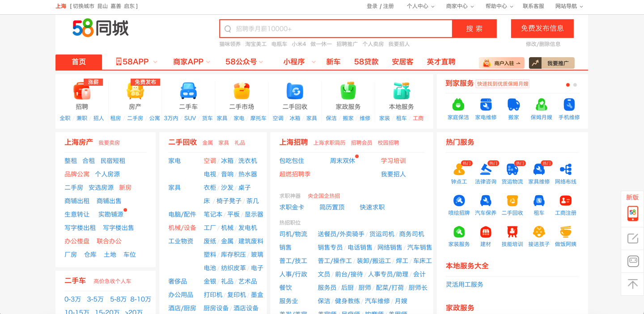Open the 货运物流 service icon

(512, 169)
